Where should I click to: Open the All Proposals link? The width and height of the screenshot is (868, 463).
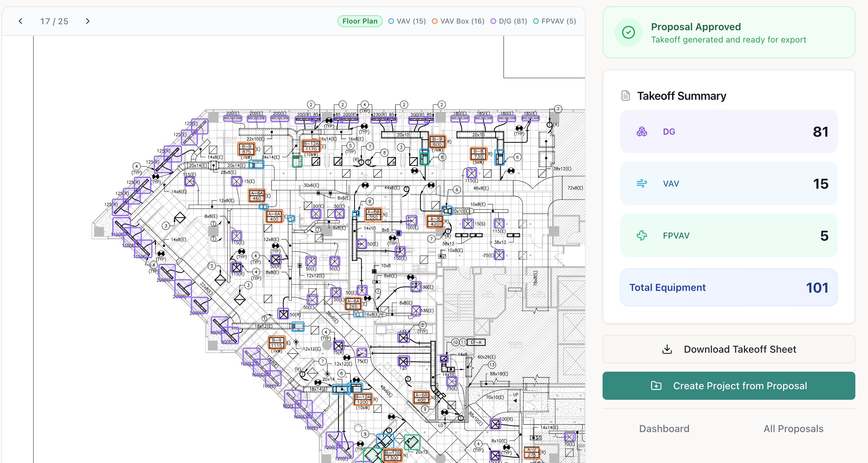tap(793, 429)
